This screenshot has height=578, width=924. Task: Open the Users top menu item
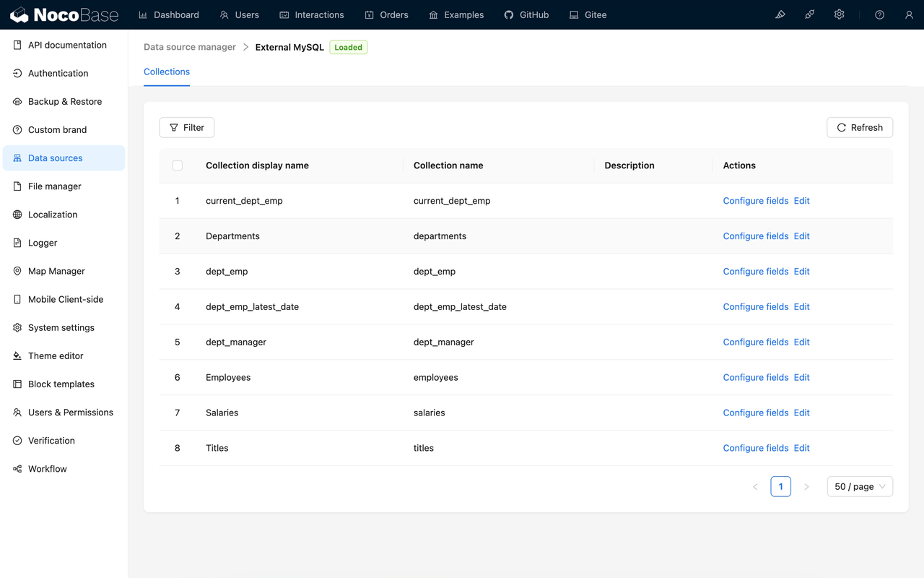(240, 14)
